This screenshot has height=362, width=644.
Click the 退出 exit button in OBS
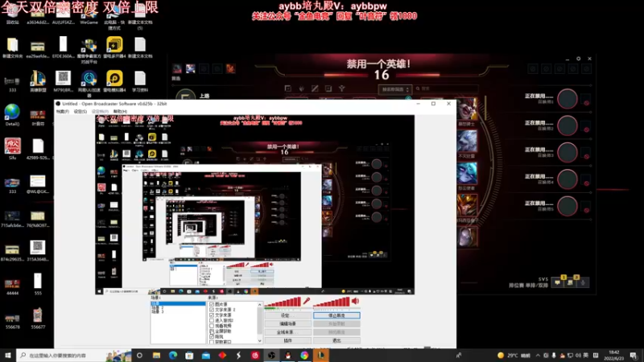coord(336,340)
